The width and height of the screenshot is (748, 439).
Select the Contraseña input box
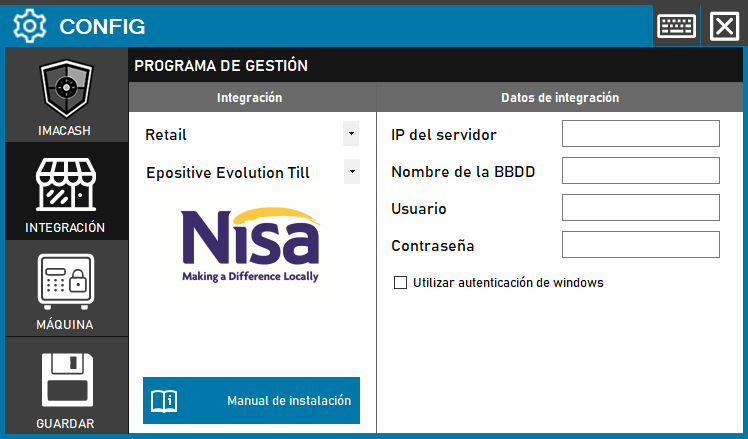click(640, 245)
